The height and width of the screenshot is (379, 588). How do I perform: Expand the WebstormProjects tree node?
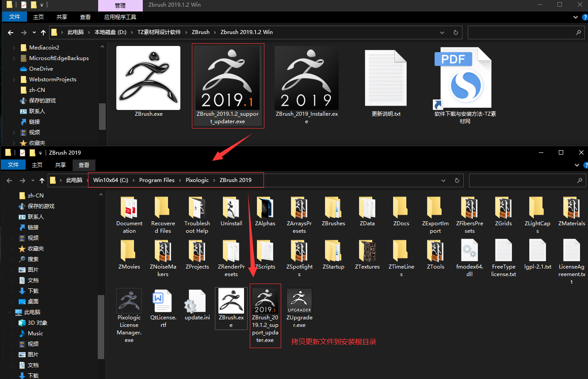pos(14,80)
